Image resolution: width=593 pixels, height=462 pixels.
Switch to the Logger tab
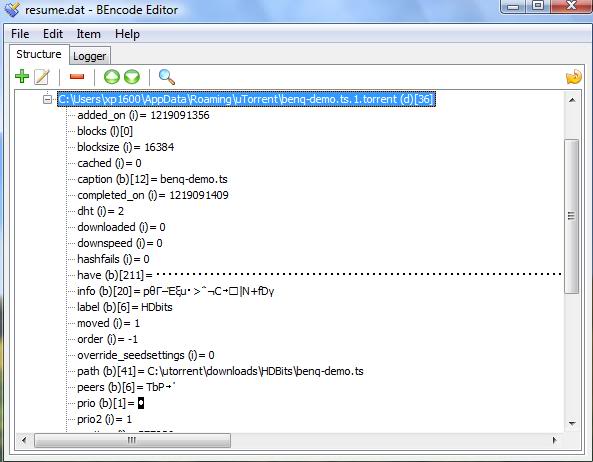point(90,56)
